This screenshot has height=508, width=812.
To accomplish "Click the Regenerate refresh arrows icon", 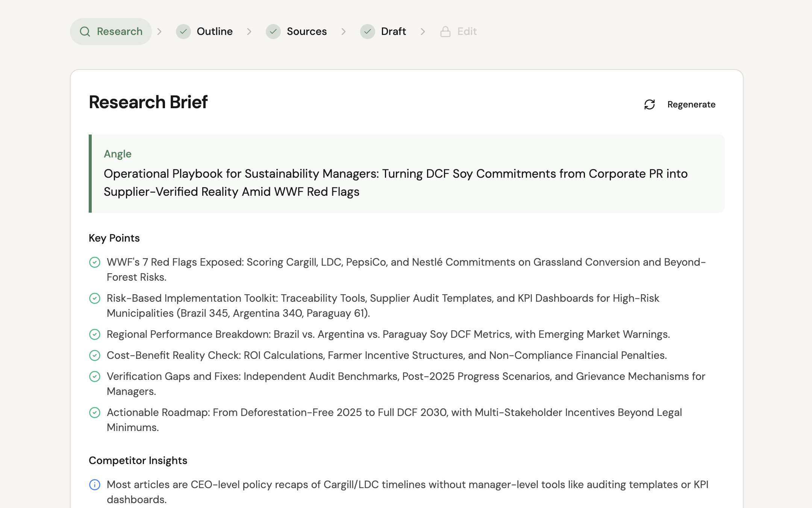I will point(650,104).
